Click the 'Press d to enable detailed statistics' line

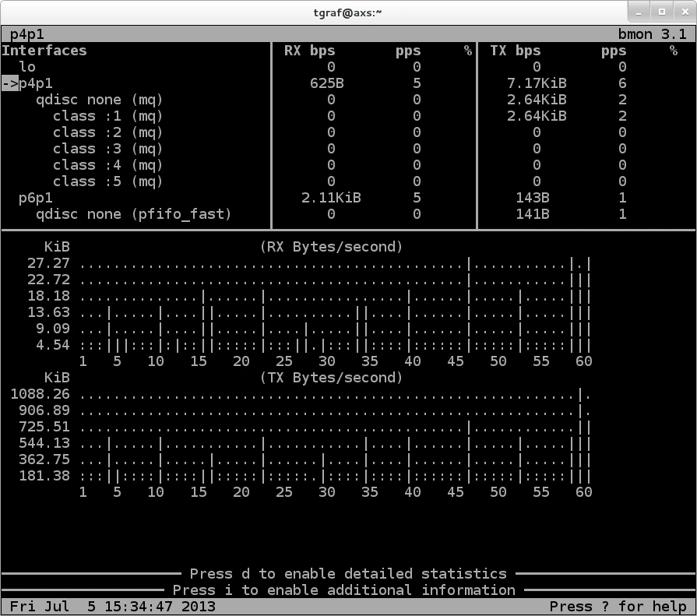click(348, 574)
